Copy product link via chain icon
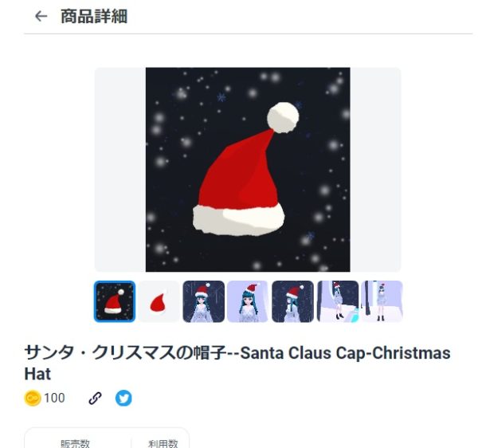478x448 pixels. 95,399
